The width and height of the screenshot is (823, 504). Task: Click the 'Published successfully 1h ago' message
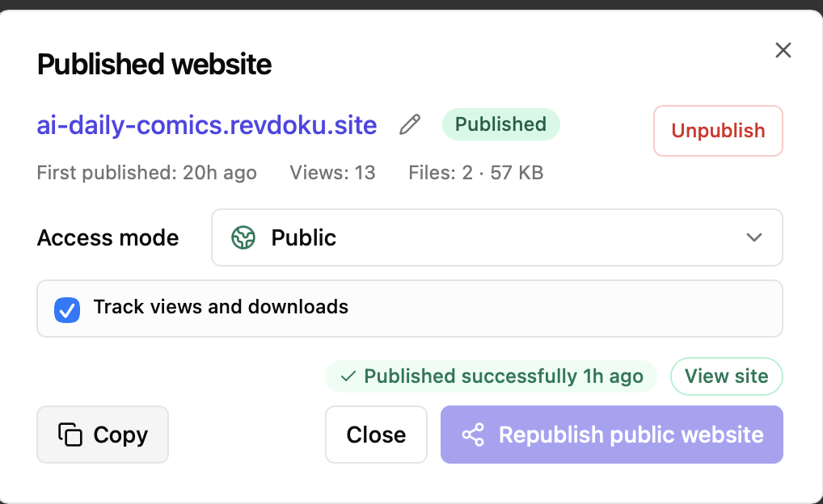point(491,376)
